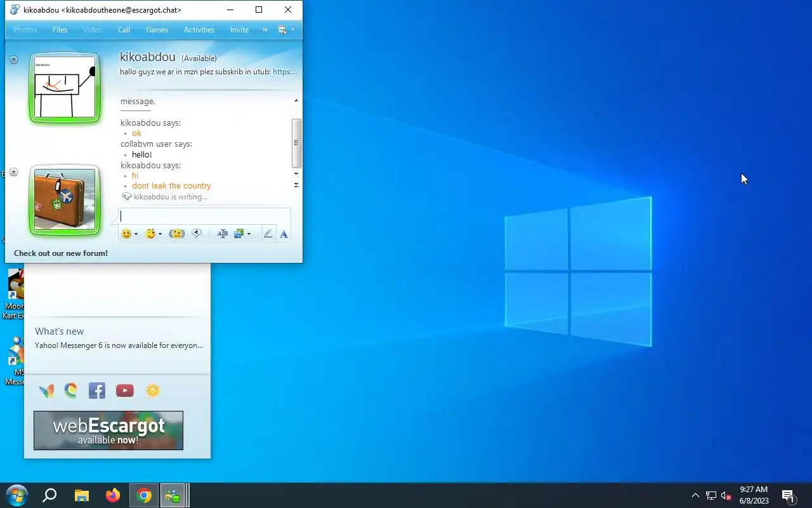Expand options for your suitcase display picture
The height and width of the screenshot is (508, 812).
click(13, 172)
